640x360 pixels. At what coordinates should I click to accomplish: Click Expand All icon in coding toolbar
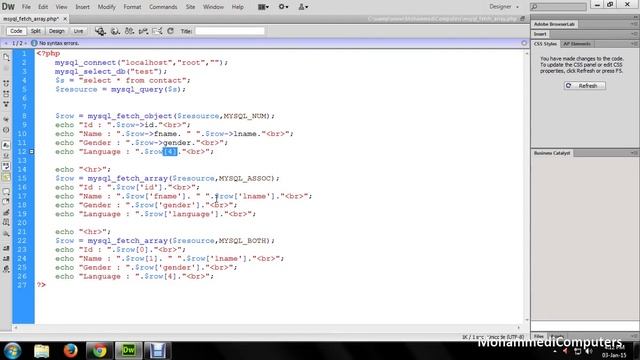[x=6, y=104]
